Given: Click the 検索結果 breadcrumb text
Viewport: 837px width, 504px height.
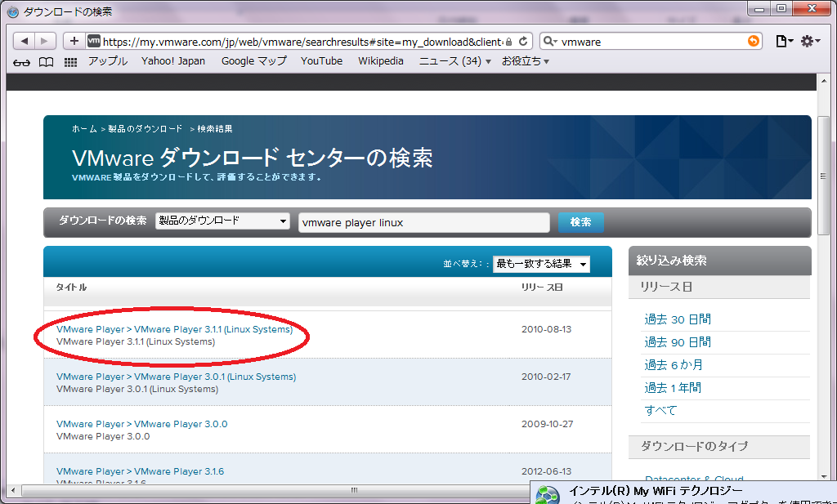Looking at the screenshot, I should tap(215, 129).
